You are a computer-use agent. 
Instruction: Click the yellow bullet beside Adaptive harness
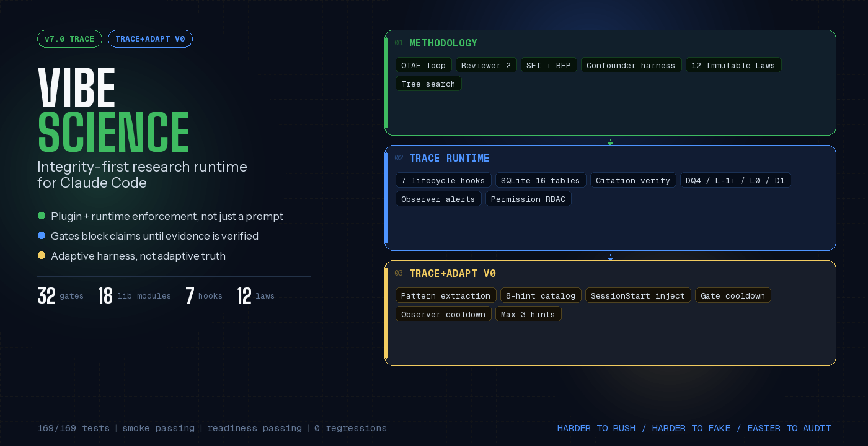pyautogui.click(x=42, y=255)
